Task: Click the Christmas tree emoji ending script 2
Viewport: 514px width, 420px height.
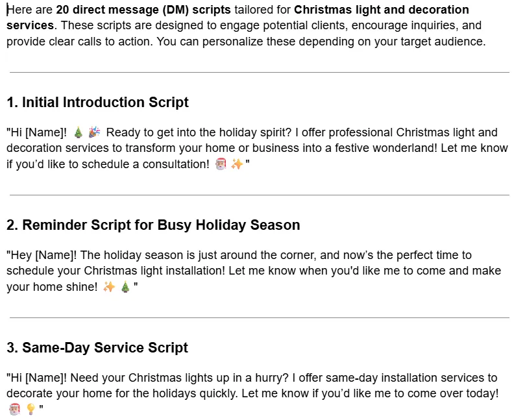Action: pos(125,287)
